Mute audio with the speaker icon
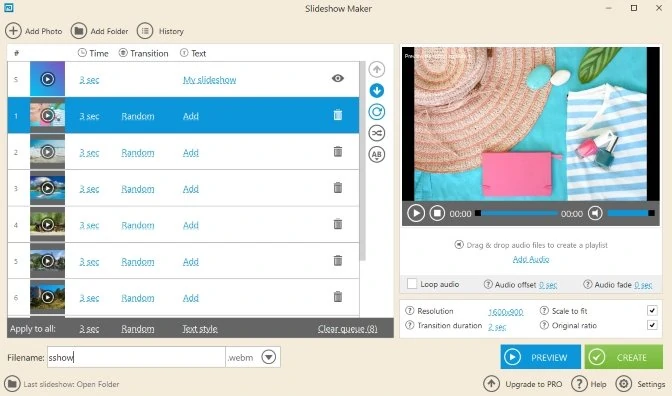 click(595, 213)
